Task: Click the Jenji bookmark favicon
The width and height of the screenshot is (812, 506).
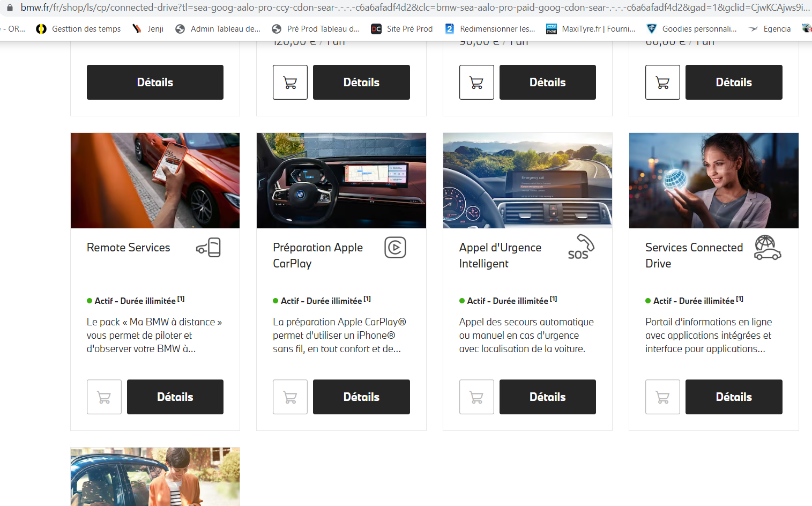Action: point(137,29)
